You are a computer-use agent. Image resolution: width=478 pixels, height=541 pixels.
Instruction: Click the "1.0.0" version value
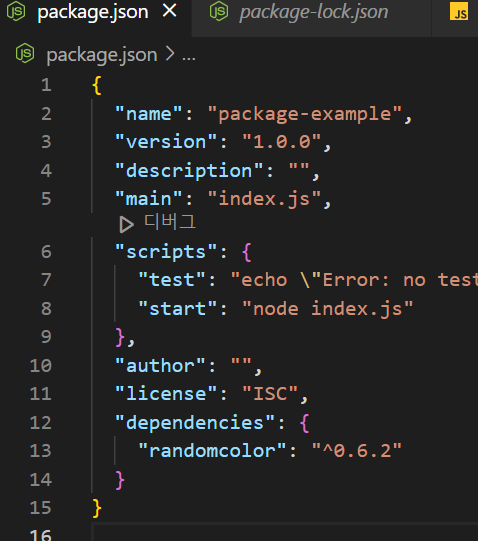282,142
